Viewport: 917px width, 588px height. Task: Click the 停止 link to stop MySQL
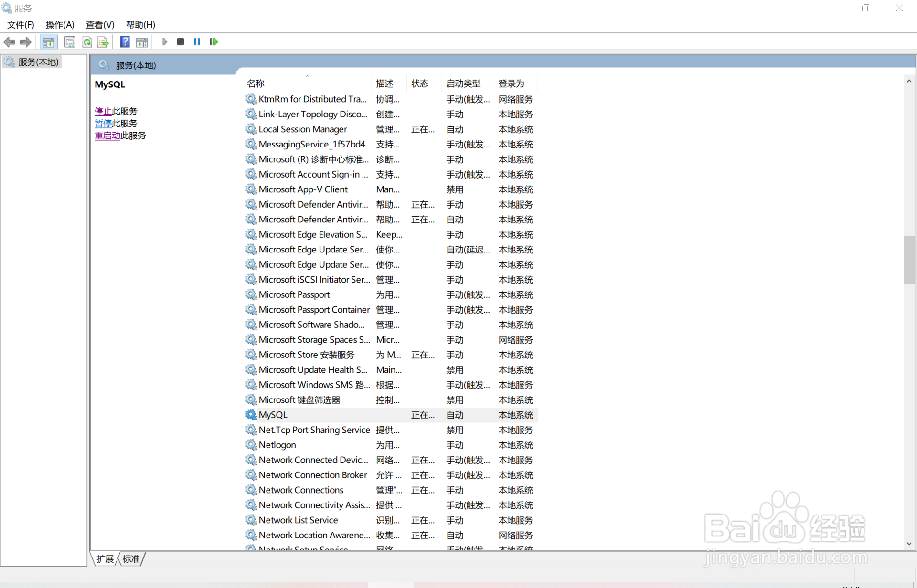[x=103, y=111]
